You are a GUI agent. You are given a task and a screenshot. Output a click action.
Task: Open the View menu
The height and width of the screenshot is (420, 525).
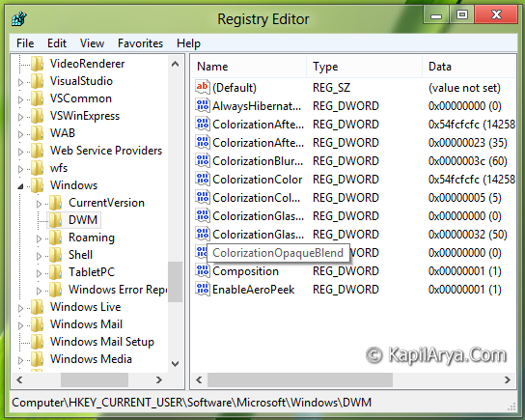tap(92, 43)
